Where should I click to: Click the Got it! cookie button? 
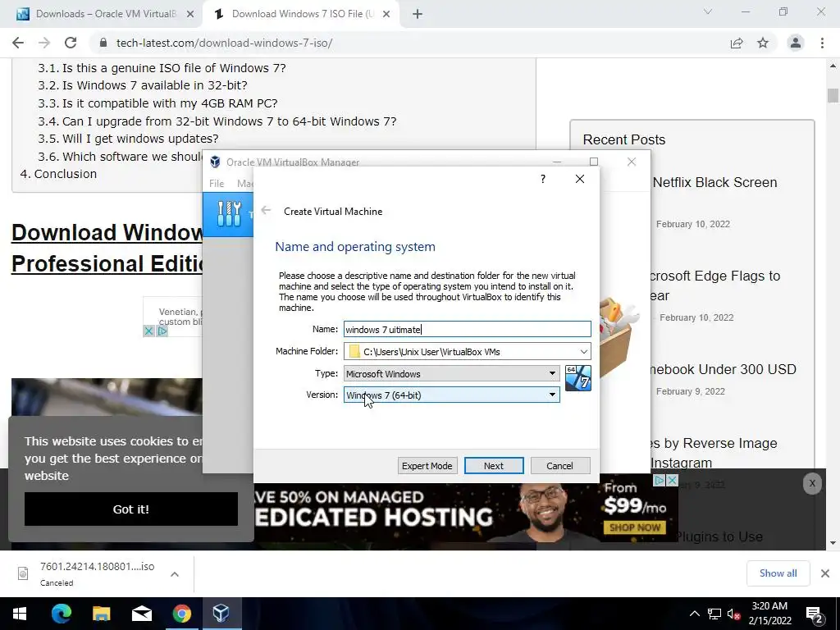click(x=130, y=509)
